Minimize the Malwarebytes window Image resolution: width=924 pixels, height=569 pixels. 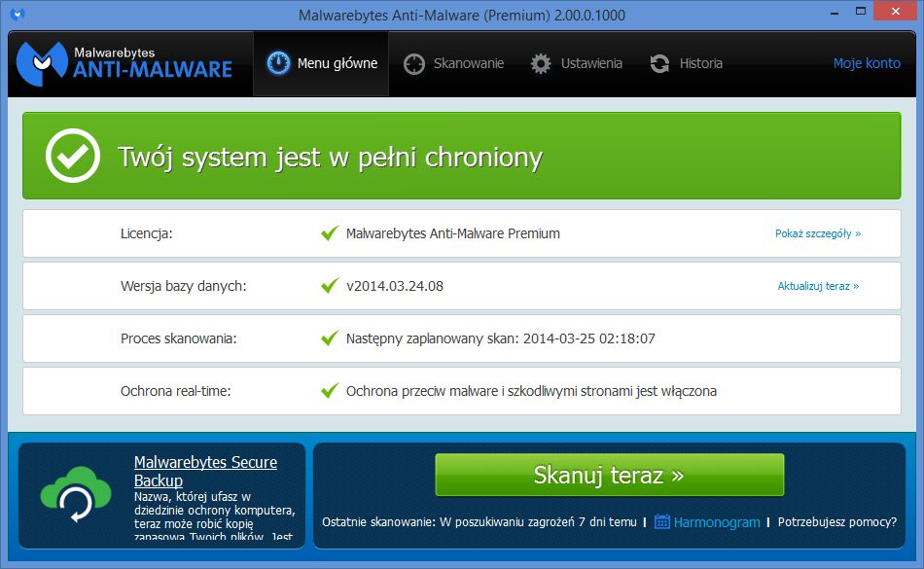click(834, 12)
